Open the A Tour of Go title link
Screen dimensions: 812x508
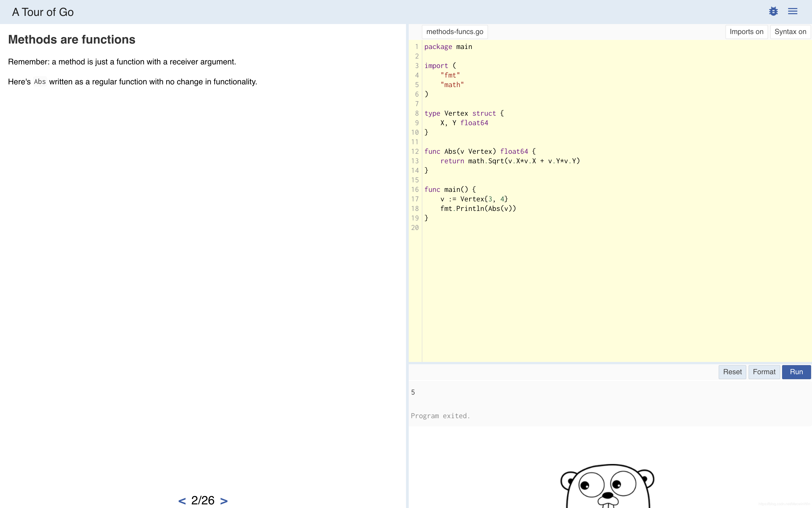(43, 12)
